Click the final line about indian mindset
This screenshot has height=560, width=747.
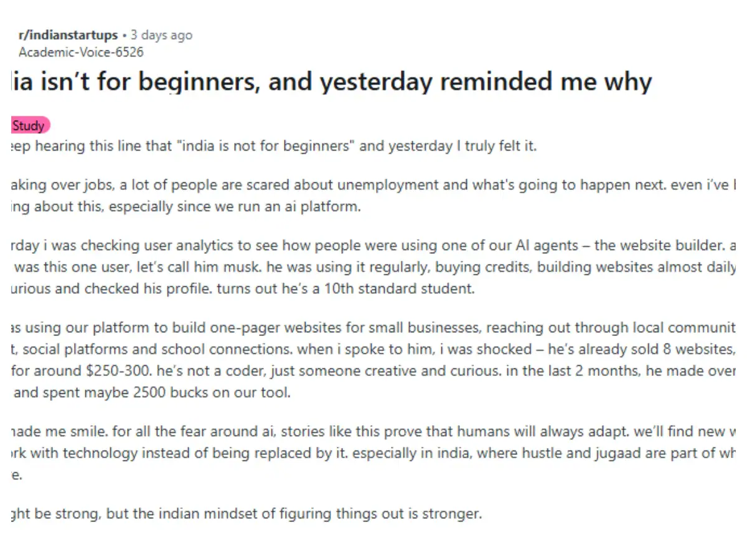[x=247, y=514]
